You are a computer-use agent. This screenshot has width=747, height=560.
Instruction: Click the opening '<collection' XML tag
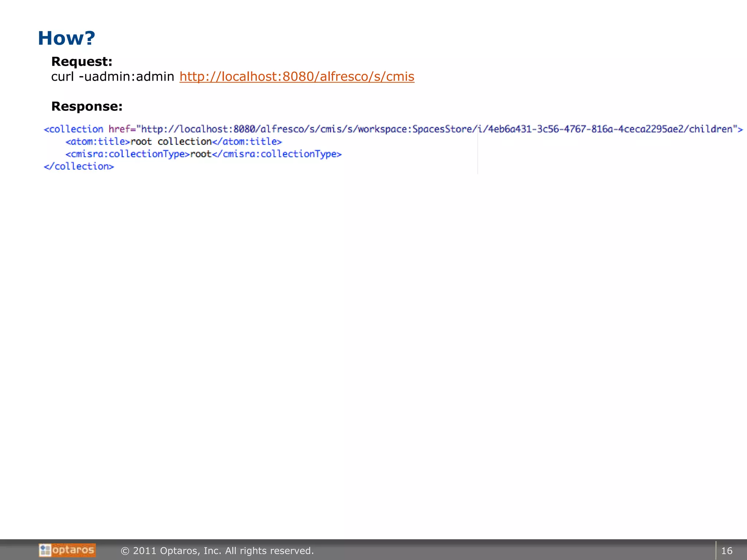(x=74, y=129)
